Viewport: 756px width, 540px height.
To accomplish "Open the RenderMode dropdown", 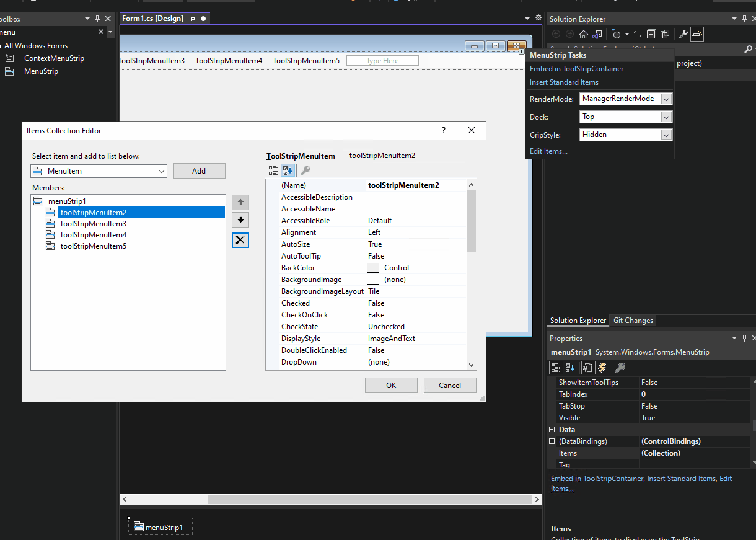I will click(x=667, y=99).
